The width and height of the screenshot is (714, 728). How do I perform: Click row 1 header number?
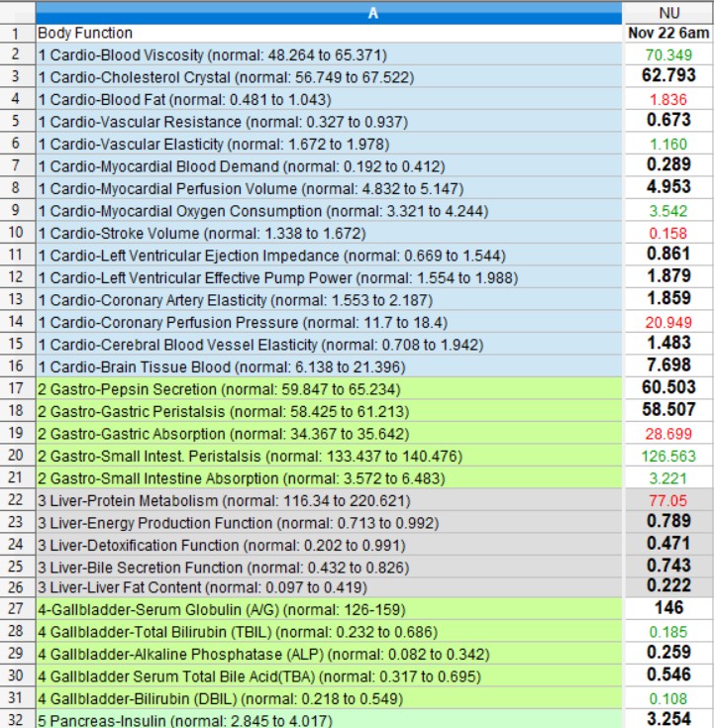coord(16,33)
